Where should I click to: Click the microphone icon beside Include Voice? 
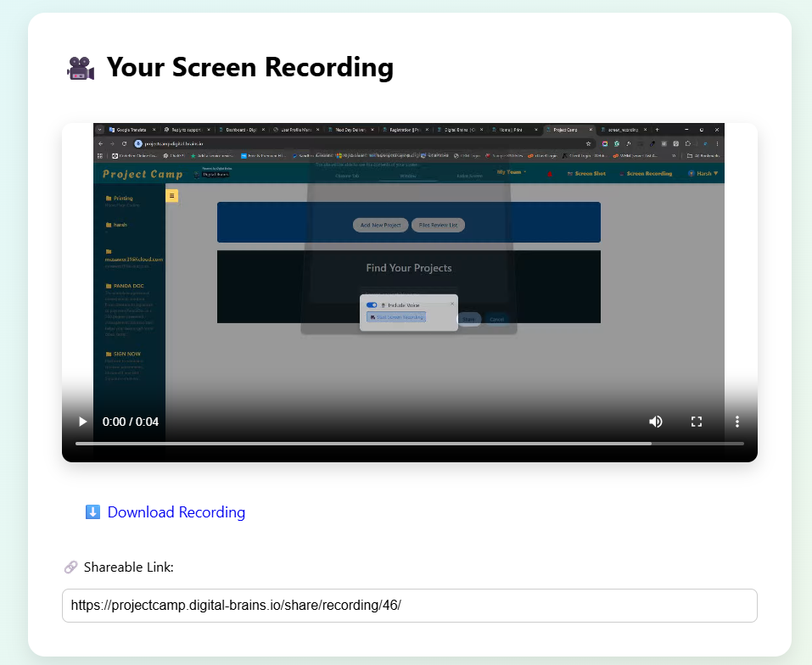[x=383, y=305]
